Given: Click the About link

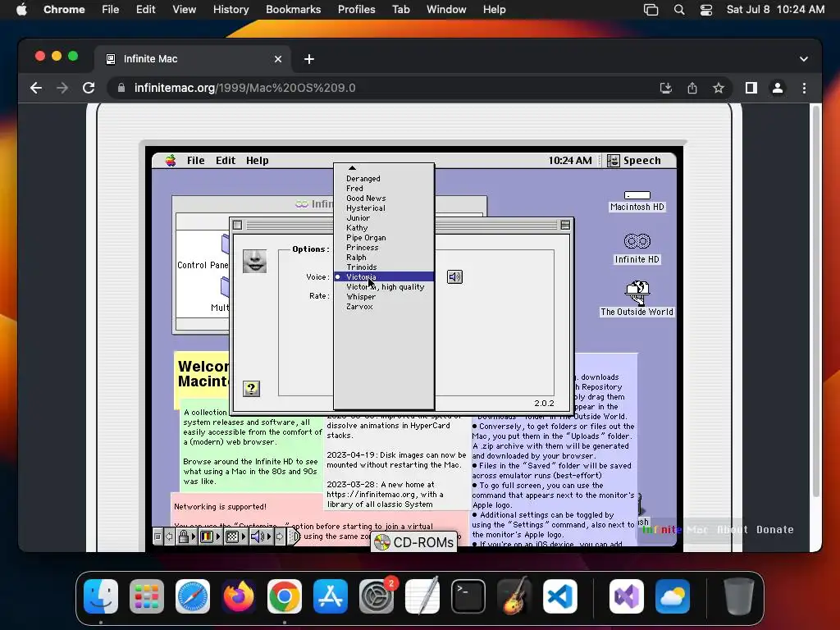Looking at the screenshot, I should pos(732,530).
